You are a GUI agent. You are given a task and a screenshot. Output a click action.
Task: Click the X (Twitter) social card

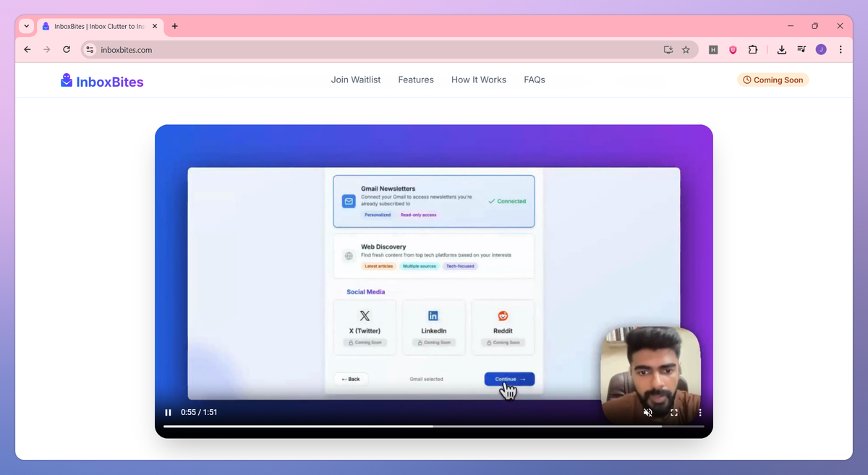click(365, 328)
